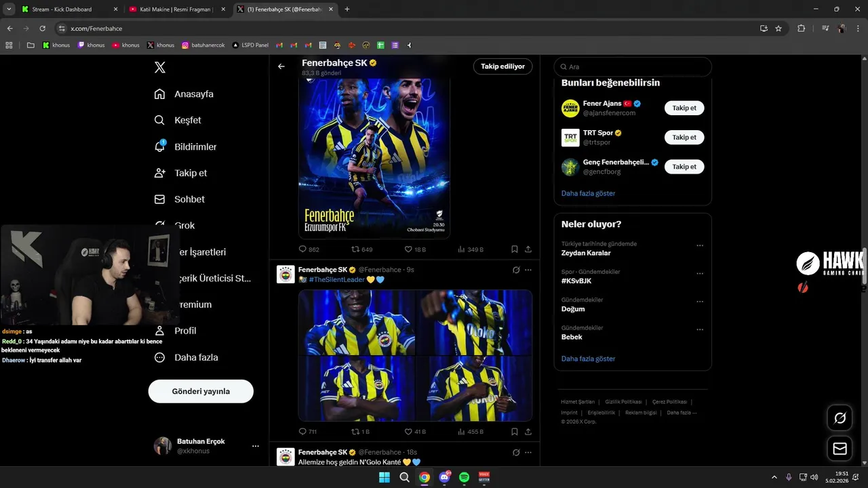Open top-left photo in #TheSilentLeader post

pyautogui.click(x=357, y=323)
